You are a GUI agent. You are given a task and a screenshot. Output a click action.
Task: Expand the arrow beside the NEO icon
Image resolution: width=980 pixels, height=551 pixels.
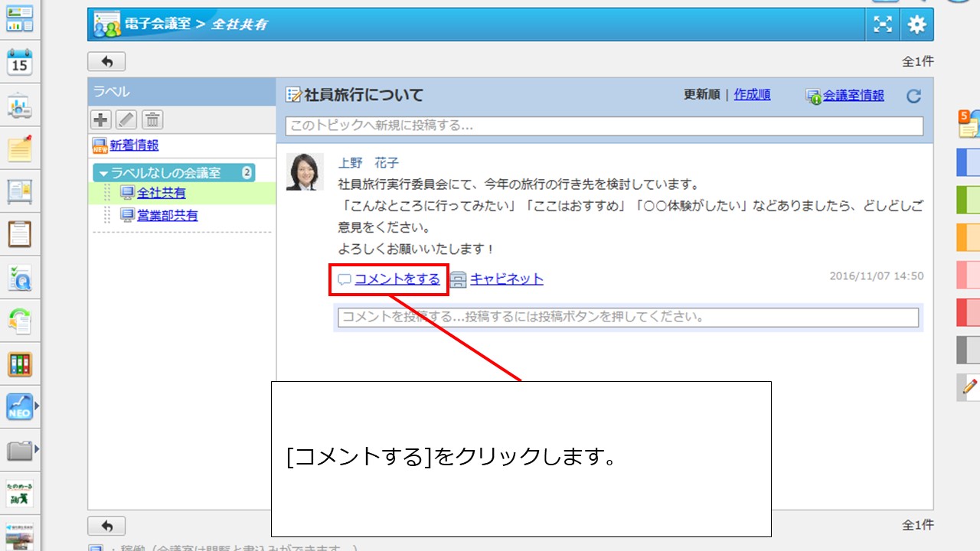point(36,406)
